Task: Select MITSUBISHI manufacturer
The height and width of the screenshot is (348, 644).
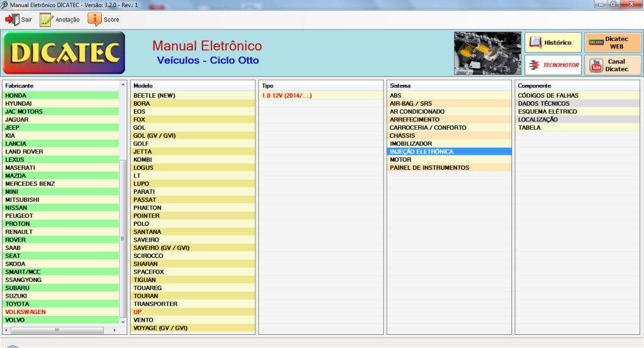Action: (61, 199)
